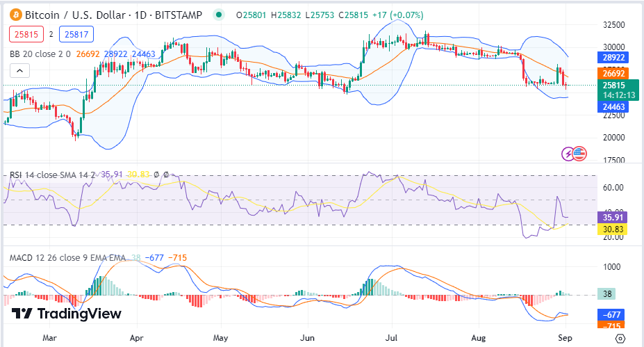Collapse the indicator legend with chevron
Image resolution: width=644 pixels, height=347 pixels.
coord(19,71)
